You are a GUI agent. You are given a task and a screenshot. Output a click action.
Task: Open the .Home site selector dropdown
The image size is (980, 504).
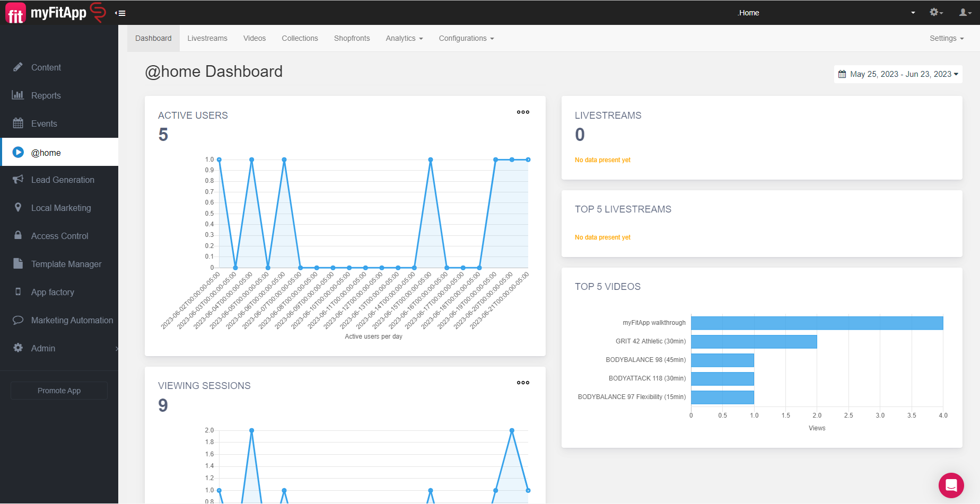point(826,13)
